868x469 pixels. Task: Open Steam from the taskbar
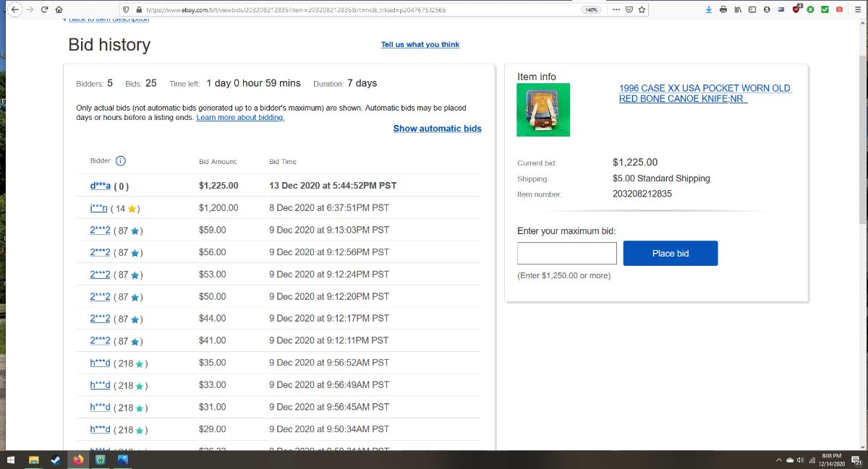pos(56,460)
